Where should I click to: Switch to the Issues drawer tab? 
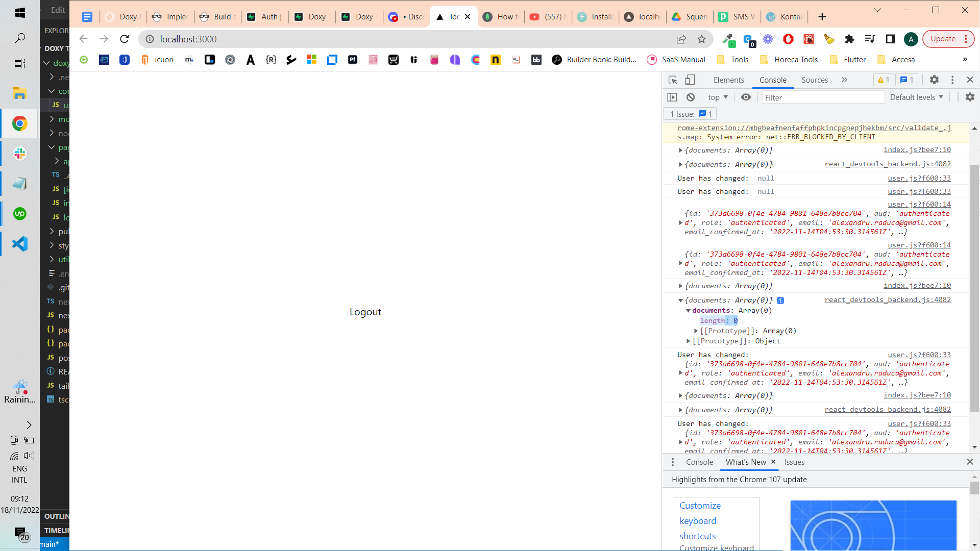click(x=794, y=462)
